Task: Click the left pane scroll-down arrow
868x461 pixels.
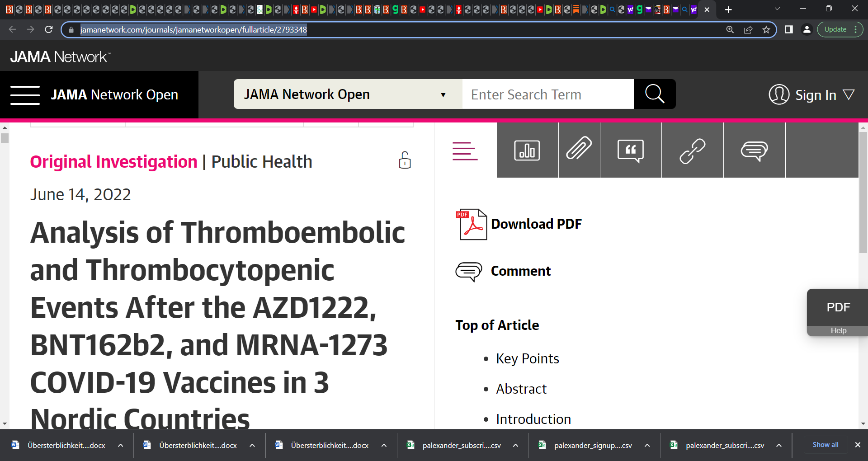Action: pyautogui.click(x=5, y=424)
